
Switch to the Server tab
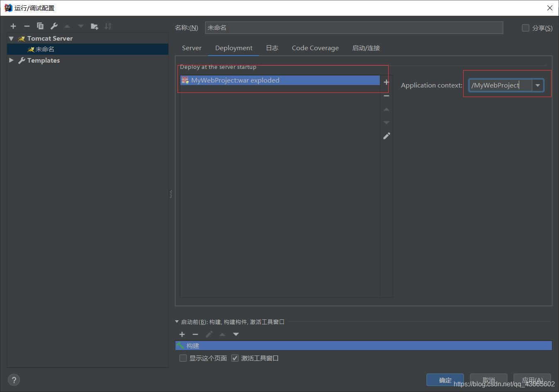pos(192,48)
